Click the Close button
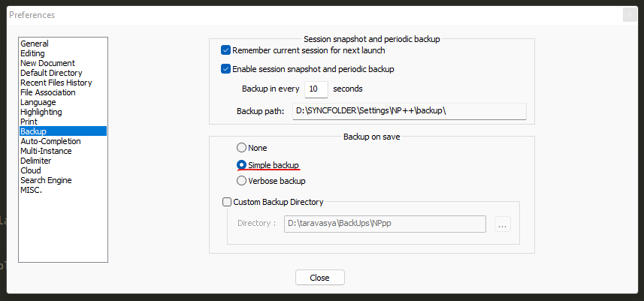This screenshot has width=644, height=301. (x=319, y=278)
